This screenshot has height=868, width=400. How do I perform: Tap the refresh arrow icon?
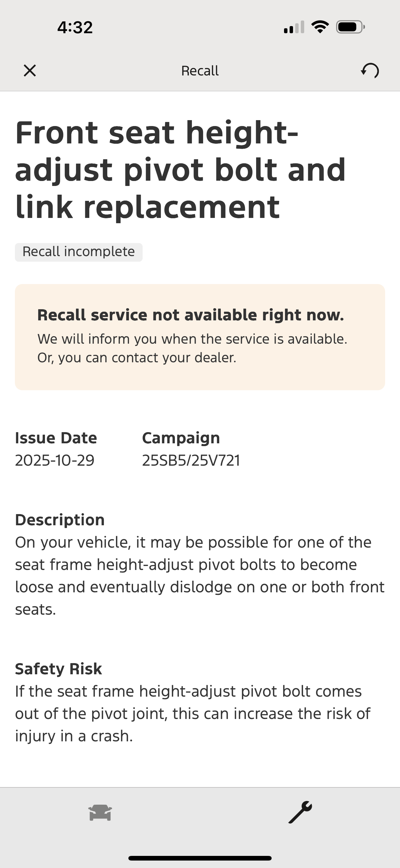(x=370, y=71)
